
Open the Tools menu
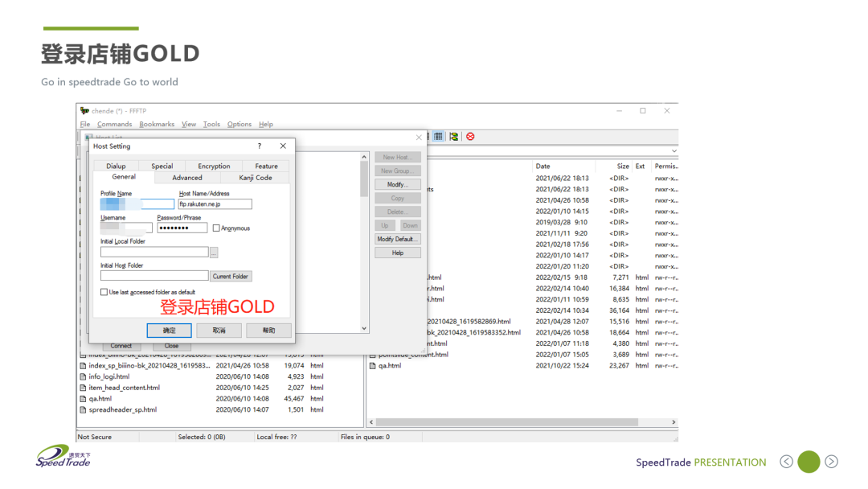click(x=211, y=124)
